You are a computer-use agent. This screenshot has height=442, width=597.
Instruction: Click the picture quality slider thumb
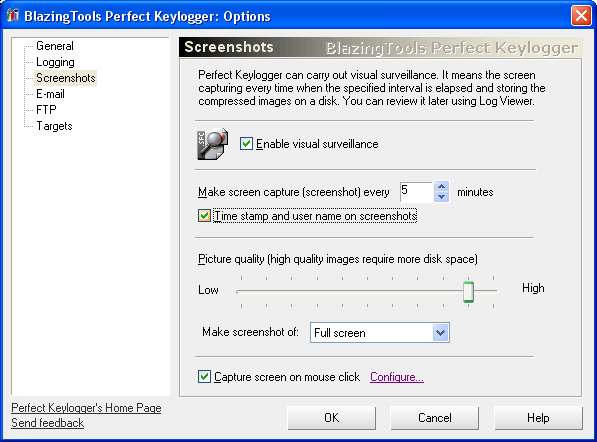[468, 292]
